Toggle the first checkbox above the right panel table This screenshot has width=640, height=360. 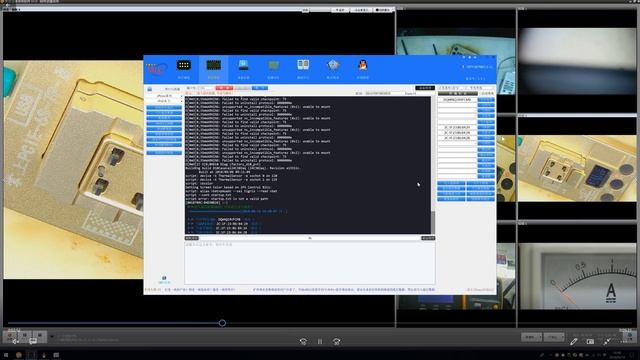point(440,88)
